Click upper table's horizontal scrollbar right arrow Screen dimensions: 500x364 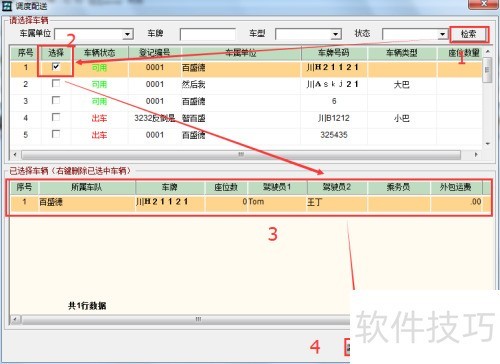click(x=476, y=155)
